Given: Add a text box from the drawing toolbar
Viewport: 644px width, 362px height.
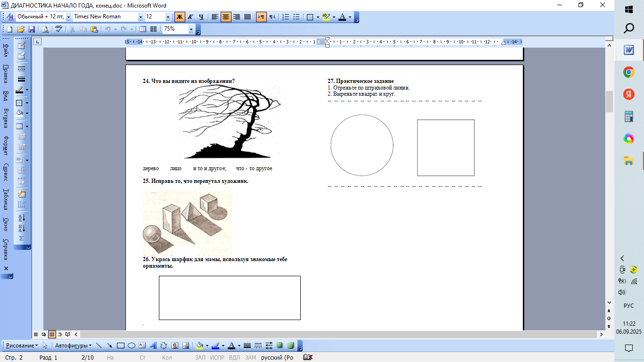Looking at the screenshot, I should coord(142,346).
